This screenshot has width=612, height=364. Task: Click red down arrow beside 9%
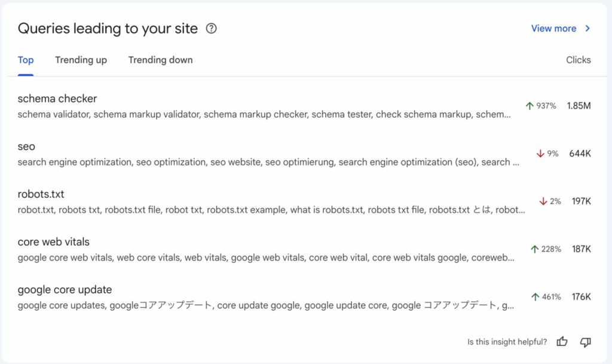click(540, 154)
